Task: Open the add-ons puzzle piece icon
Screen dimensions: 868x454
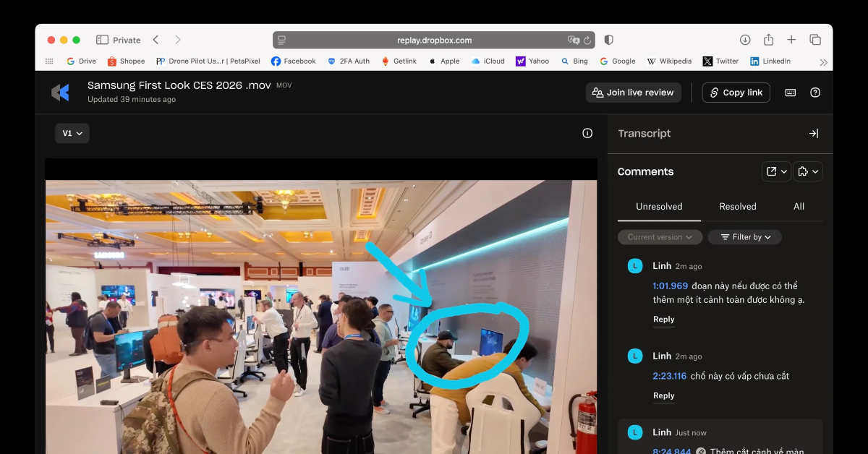Action: coord(808,171)
